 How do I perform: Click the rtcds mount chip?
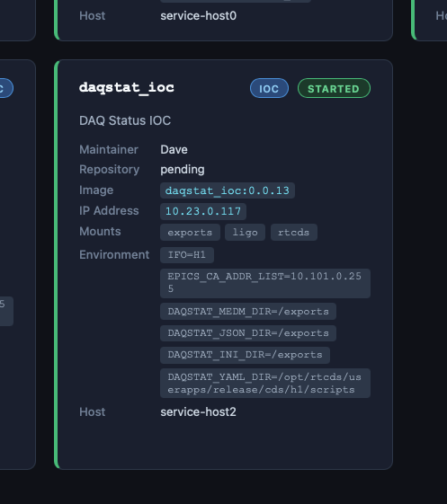click(x=294, y=233)
